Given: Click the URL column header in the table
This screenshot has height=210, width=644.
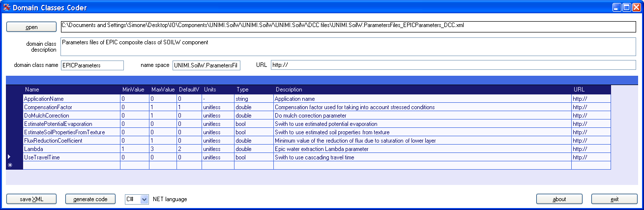Looking at the screenshot, I should (591, 90).
